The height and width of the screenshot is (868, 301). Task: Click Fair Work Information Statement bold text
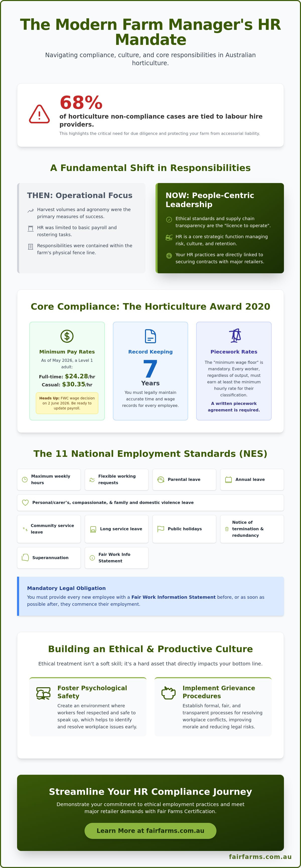pos(173,597)
